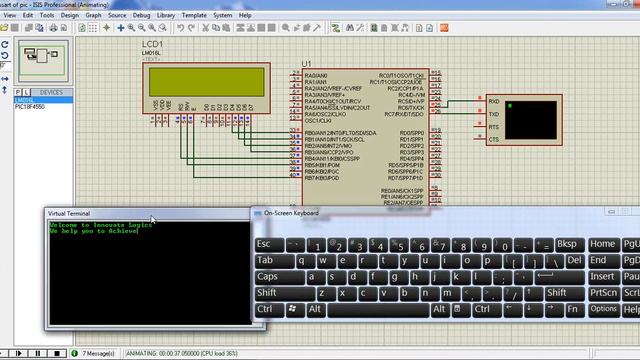Zoom to area magnifier icon
This screenshot has height=360, width=640.
(x=162, y=28)
